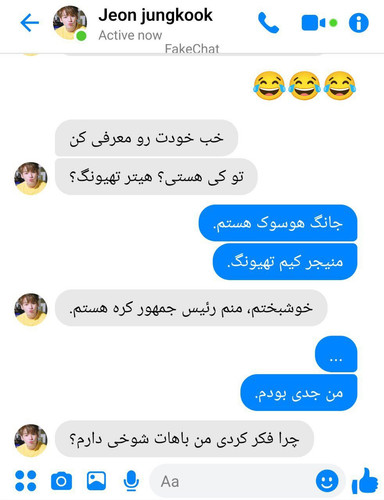Record a voice message with the microphone
384x500 pixels.
[131, 481]
